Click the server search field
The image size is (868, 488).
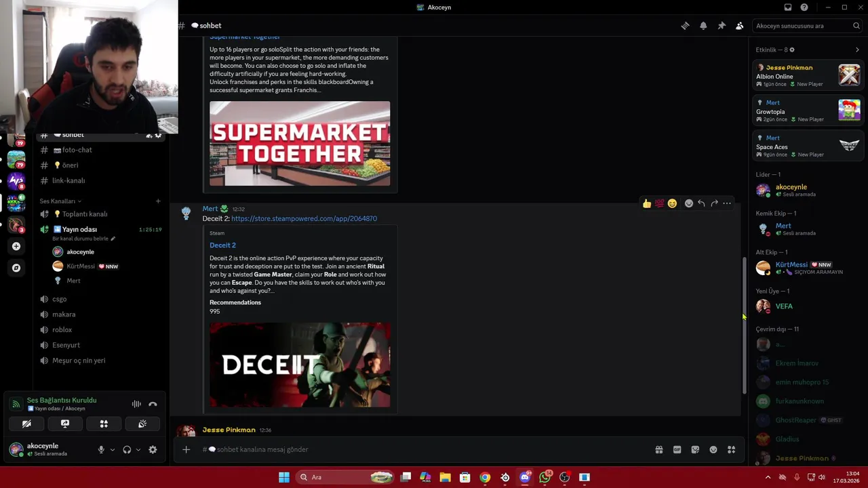point(807,26)
